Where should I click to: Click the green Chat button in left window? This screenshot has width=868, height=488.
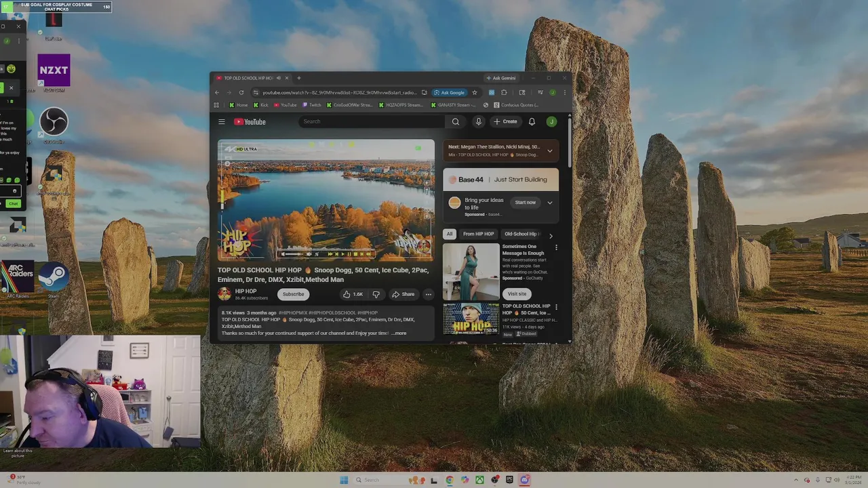point(13,204)
